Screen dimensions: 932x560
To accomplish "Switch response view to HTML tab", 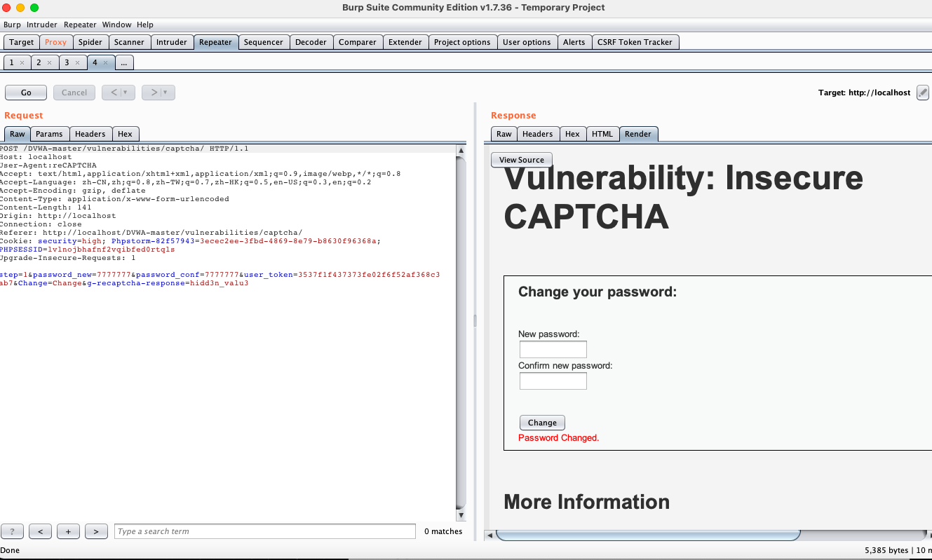I will click(602, 134).
